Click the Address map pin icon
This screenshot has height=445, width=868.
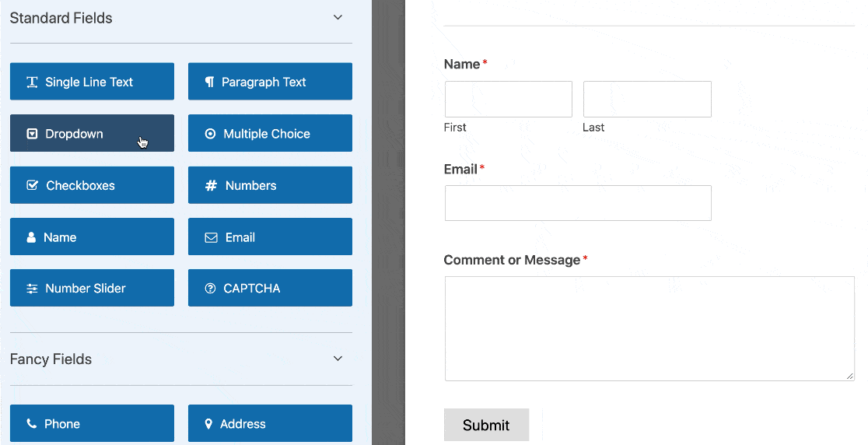pyautogui.click(x=208, y=424)
